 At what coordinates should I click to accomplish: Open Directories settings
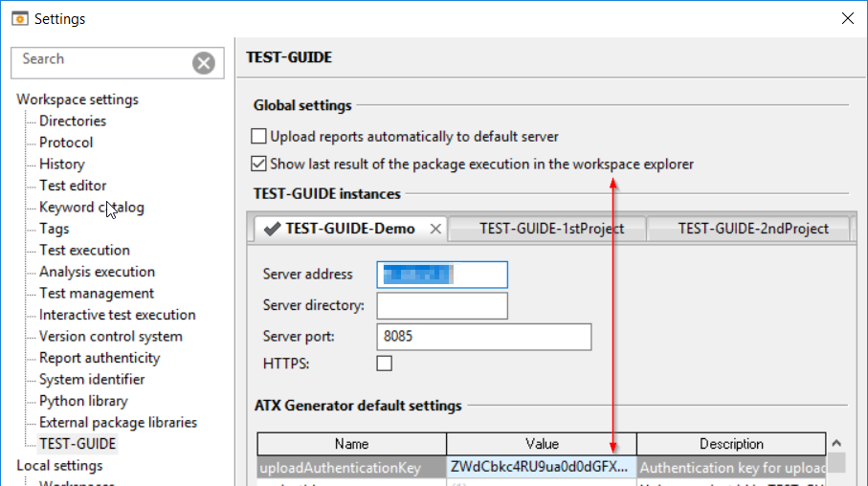[73, 121]
